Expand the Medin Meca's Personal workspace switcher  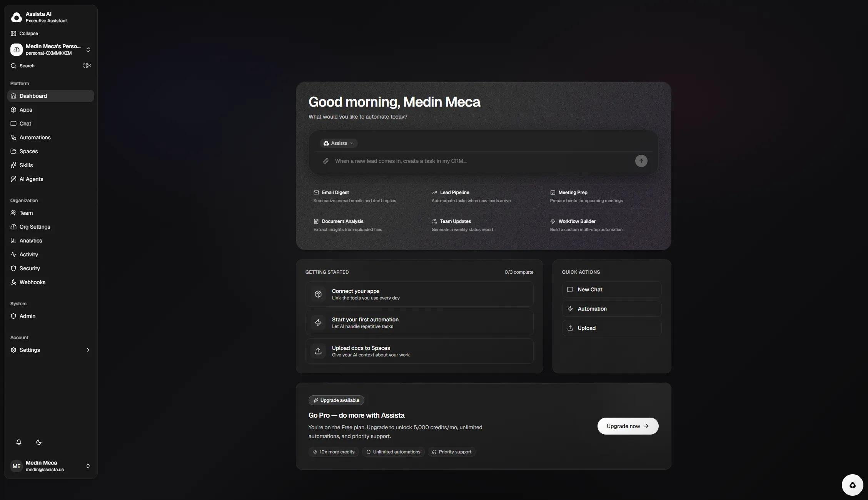[51, 50]
